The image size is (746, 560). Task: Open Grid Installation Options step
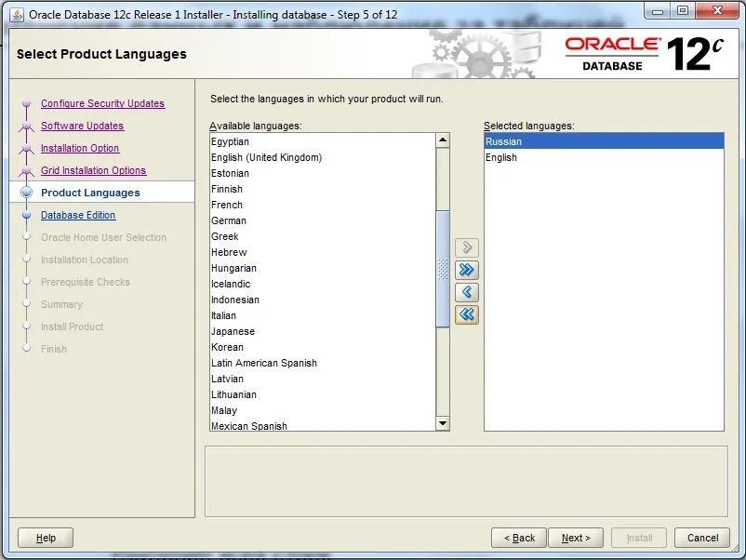[x=94, y=170]
